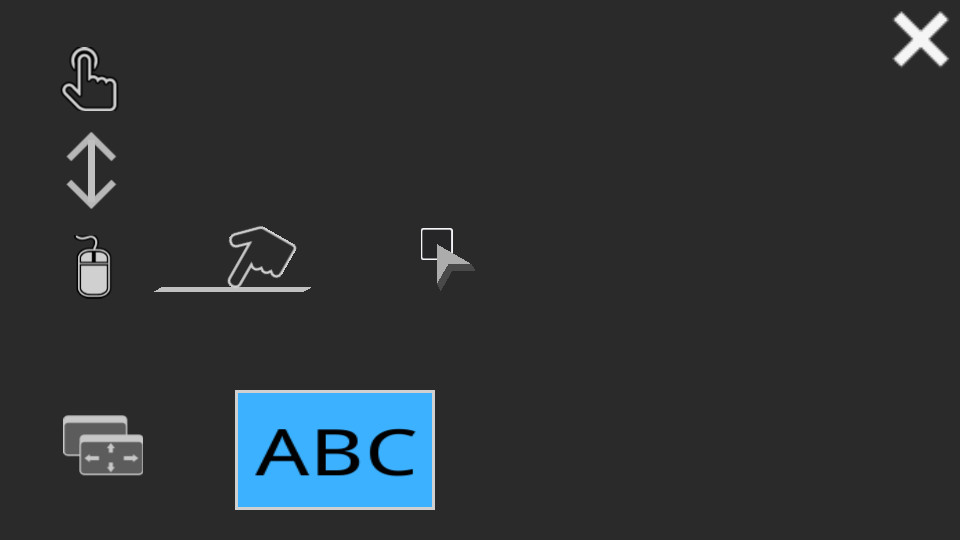This screenshot has height=540, width=960.
Task: Choose the pointer with square direct-click mode
Action: (448, 258)
